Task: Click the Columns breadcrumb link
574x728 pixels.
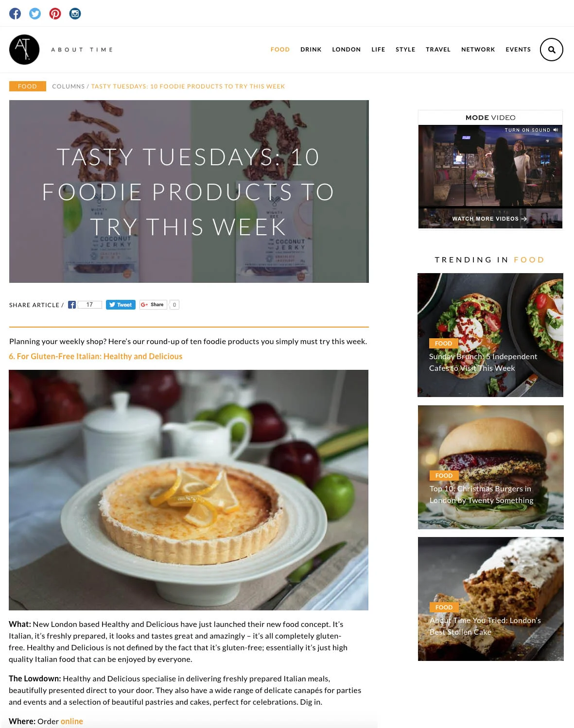Action: click(68, 87)
